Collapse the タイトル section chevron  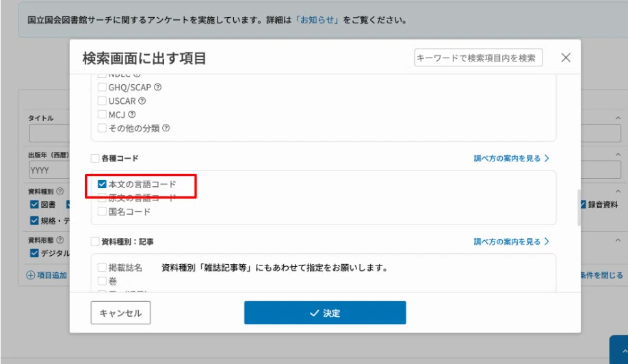coord(618,118)
